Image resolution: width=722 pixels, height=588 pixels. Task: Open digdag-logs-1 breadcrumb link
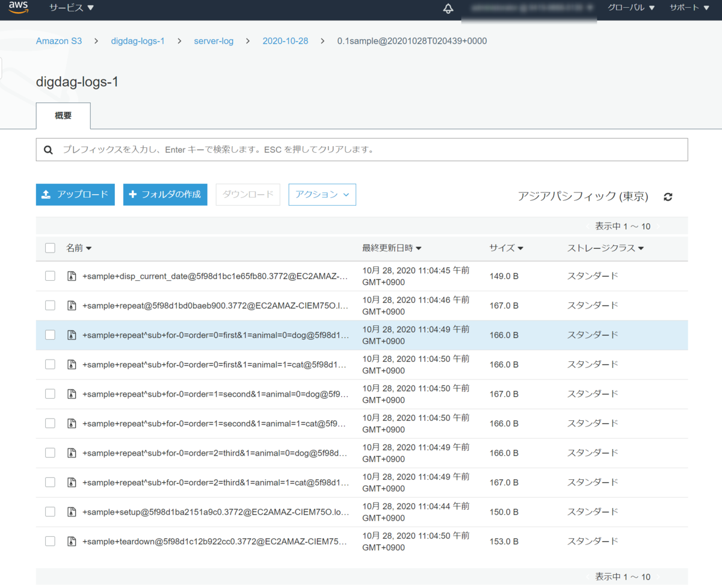click(x=138, y=41)
